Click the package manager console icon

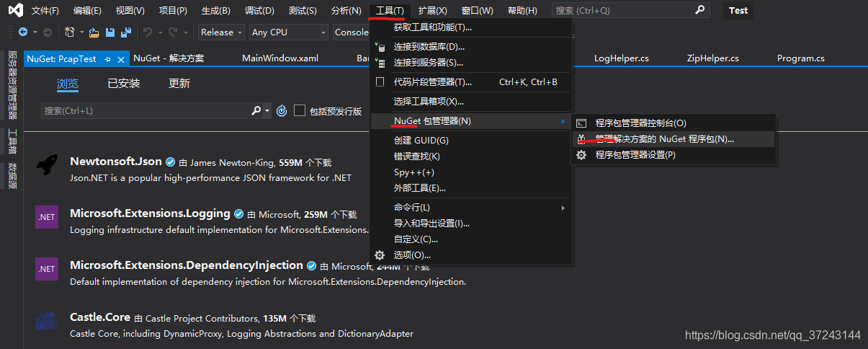point(581,123)
